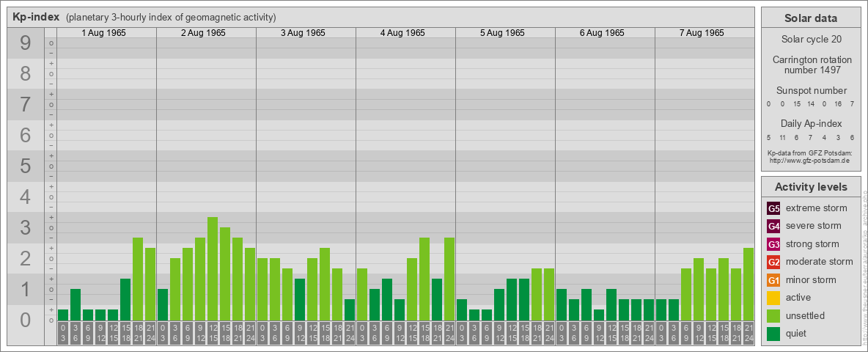Click the '0 3' hour label under 5 Aug
This screenshot has height=352, width=868.
[x=462, y=333]
